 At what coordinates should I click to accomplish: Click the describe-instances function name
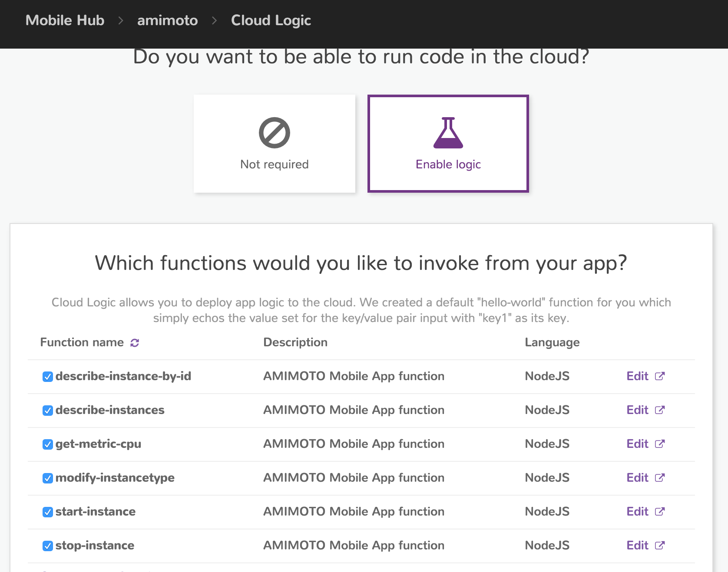tap(110, 410)
